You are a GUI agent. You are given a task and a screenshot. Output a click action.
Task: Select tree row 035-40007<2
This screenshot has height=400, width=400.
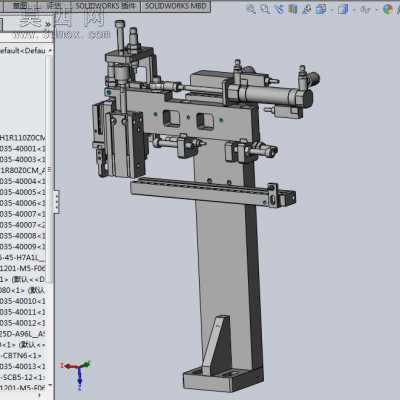point(23,225)
